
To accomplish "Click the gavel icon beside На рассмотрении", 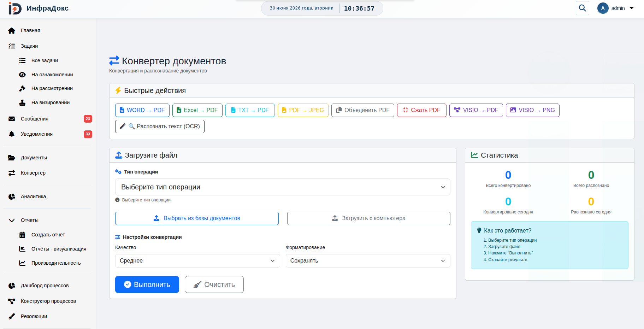I will pyautogui.click(x=22, y=88).
